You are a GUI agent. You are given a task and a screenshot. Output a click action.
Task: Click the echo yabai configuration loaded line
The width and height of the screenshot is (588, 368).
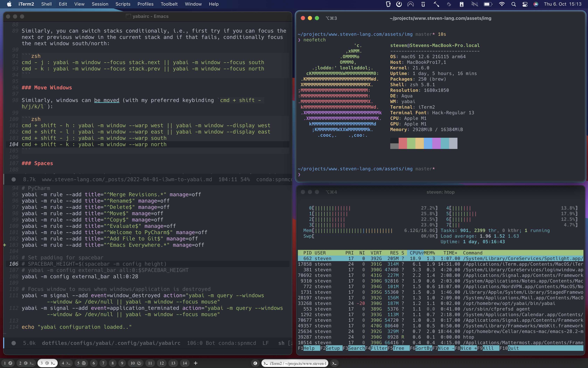[x=76, y=327]
